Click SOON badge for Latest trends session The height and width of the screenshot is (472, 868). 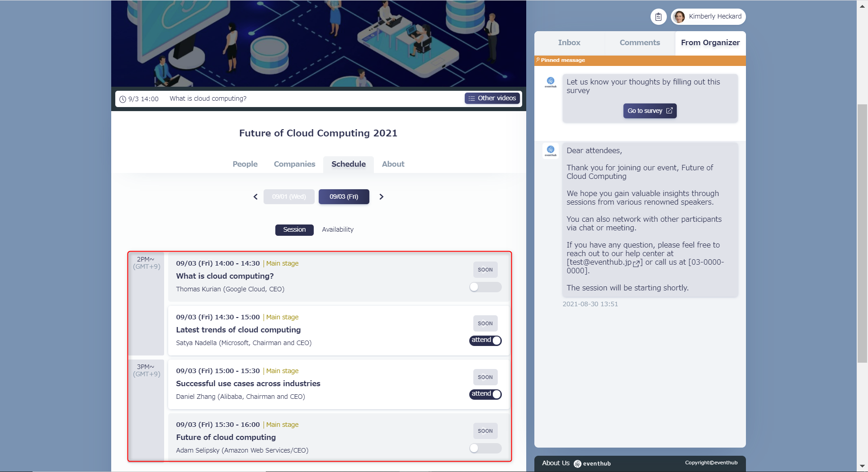tap(486, 324)
